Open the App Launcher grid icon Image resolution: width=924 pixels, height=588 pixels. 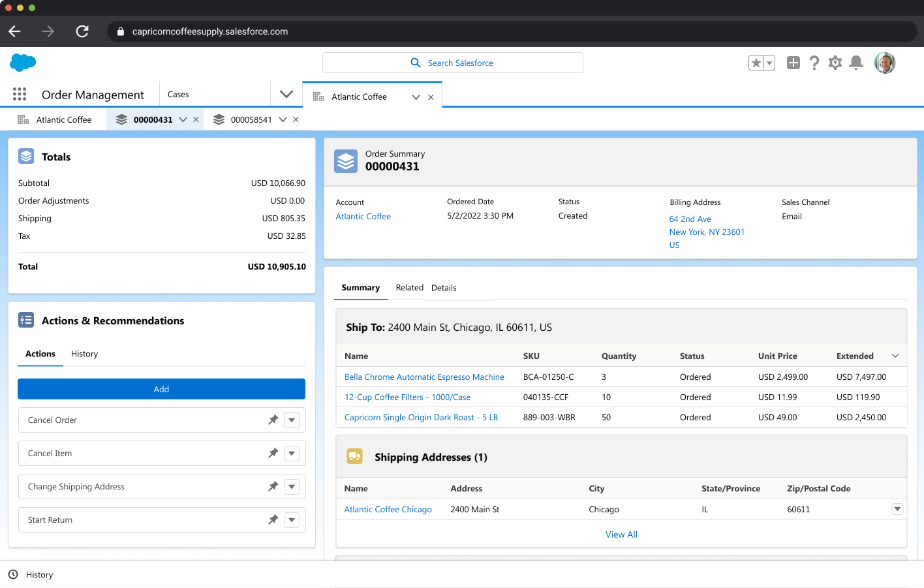(x=20, y=94)
